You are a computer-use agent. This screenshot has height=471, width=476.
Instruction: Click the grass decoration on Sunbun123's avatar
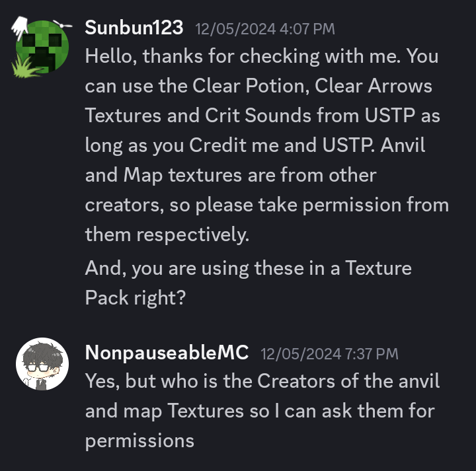(24, 67)
